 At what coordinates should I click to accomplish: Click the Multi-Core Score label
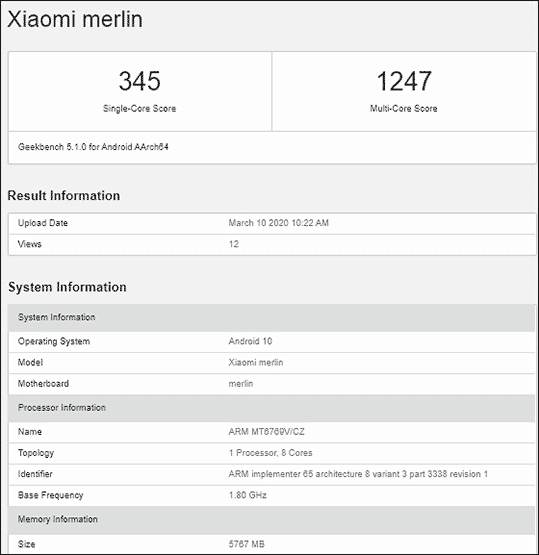coord(403,108)
